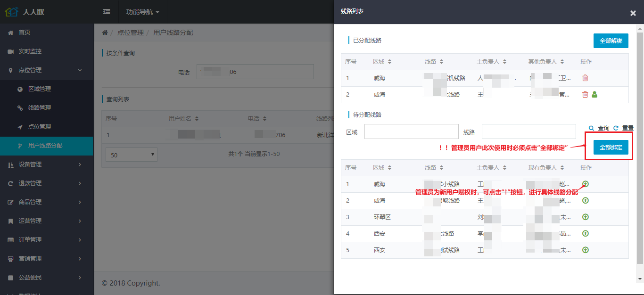Open 线路管理 submenu item
Viewport: 644px width, 295px height.
tap(47, 108)
